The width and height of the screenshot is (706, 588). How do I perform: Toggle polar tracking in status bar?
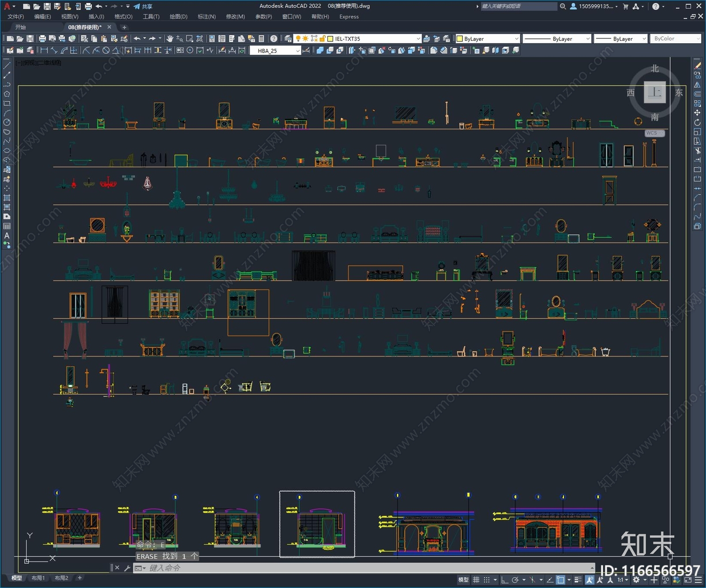point(515,580)
